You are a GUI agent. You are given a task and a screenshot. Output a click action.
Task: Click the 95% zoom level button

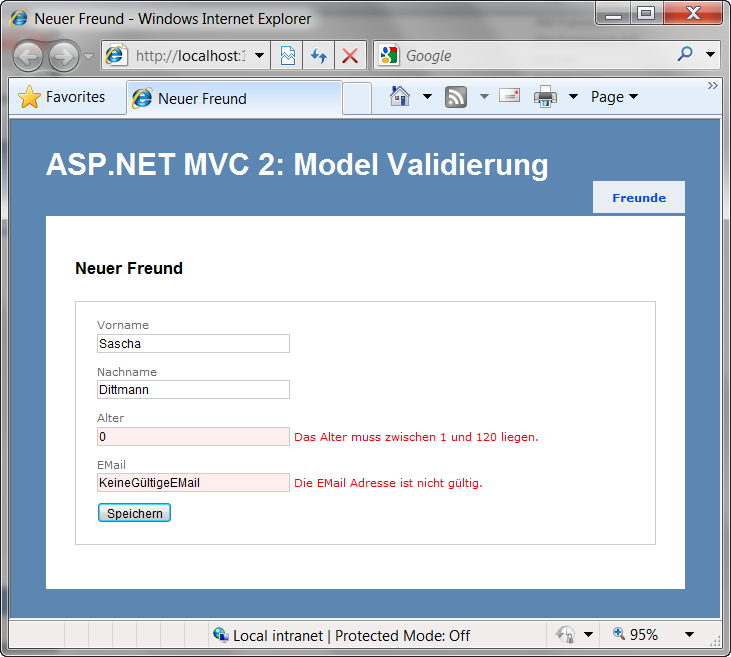pyautogui.click(x=636, y=634)
